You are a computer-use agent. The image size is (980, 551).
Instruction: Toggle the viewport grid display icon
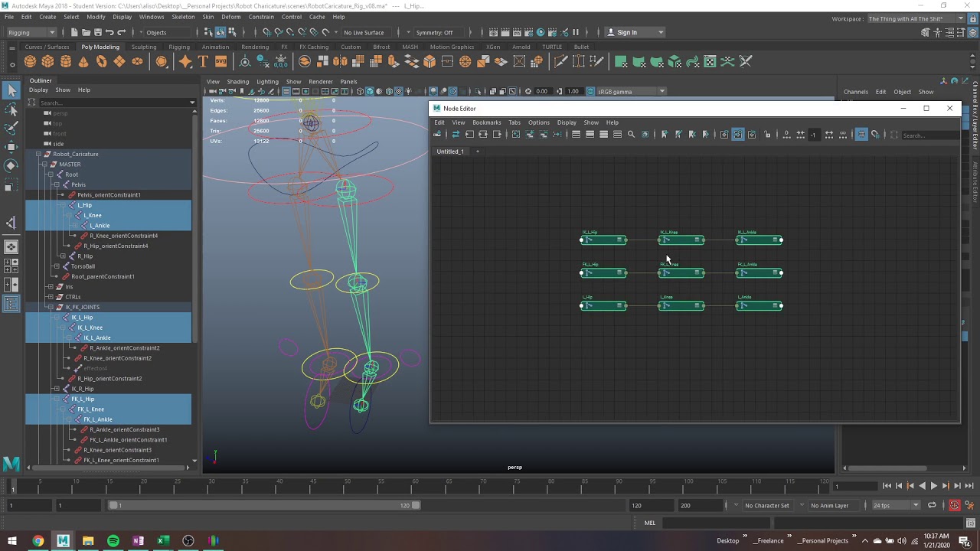click(x=286, y=92)
